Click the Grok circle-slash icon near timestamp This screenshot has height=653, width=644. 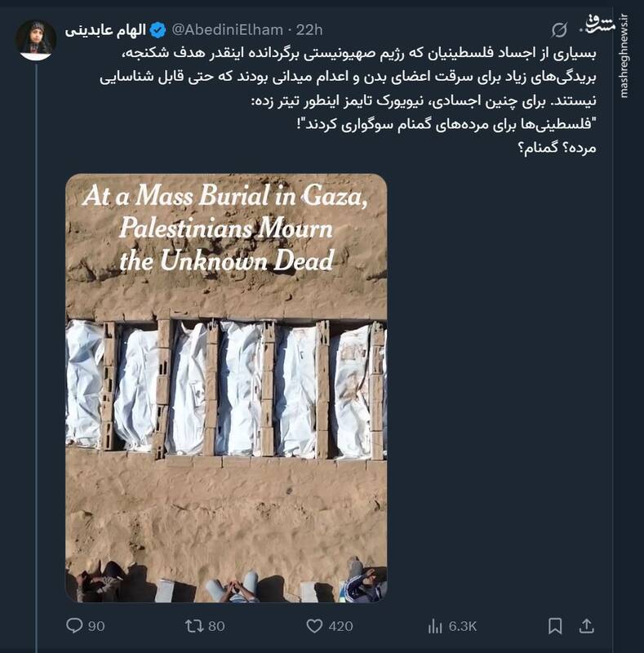559,30
